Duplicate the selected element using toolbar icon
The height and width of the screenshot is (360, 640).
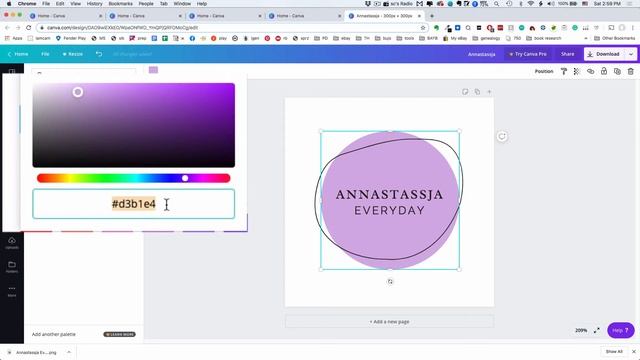[617, 71]
